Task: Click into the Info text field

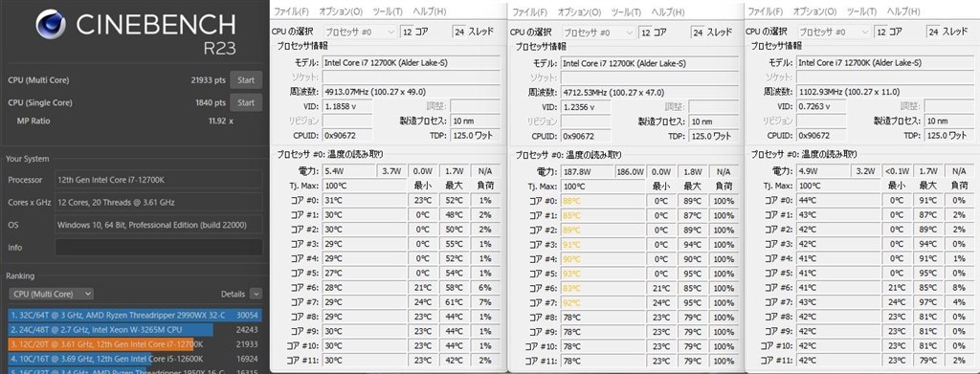Action: (x=159, y=247)
